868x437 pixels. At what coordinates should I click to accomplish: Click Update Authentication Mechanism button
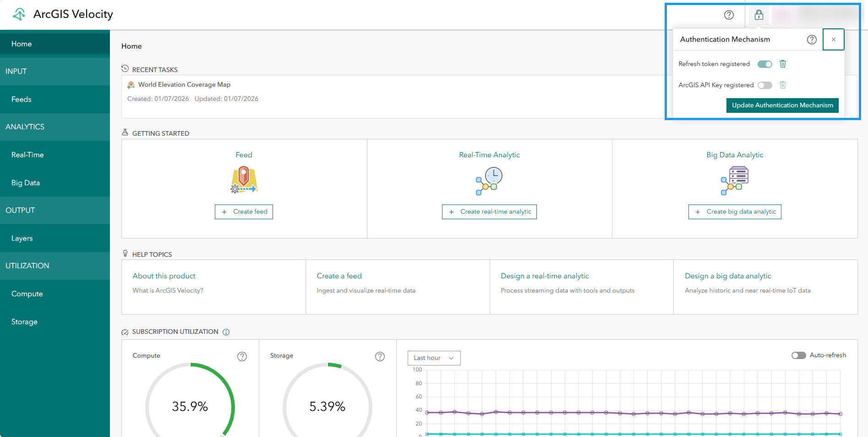click(782, 105)
